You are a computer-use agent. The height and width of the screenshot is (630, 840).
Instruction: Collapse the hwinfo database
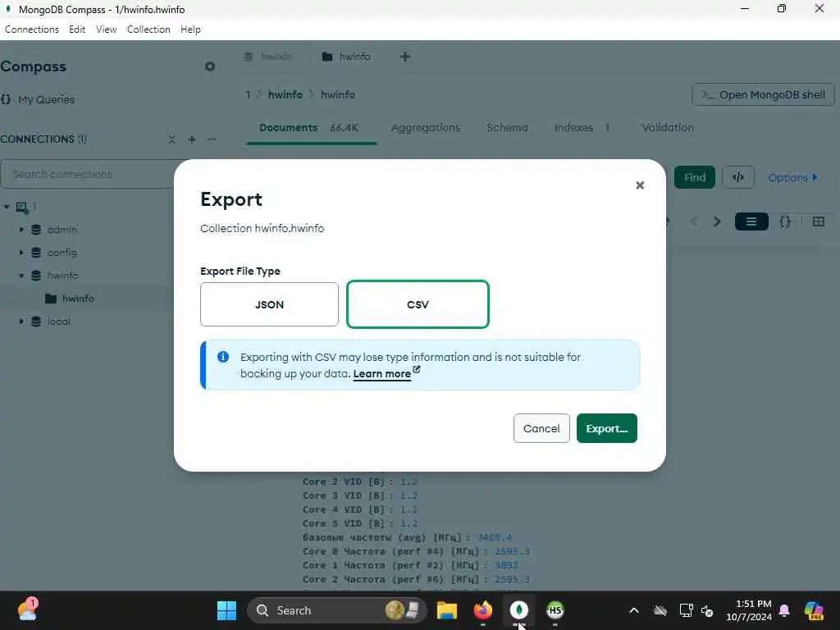[21, 276]
